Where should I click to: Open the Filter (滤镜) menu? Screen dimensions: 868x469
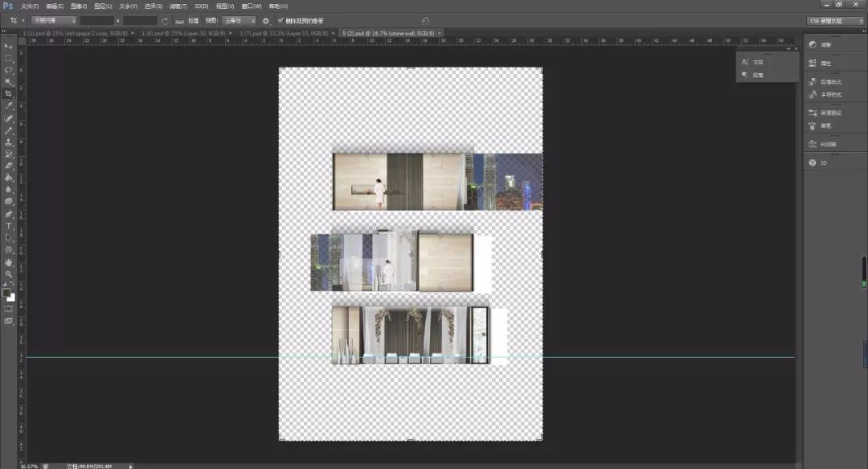click(177, 6)
